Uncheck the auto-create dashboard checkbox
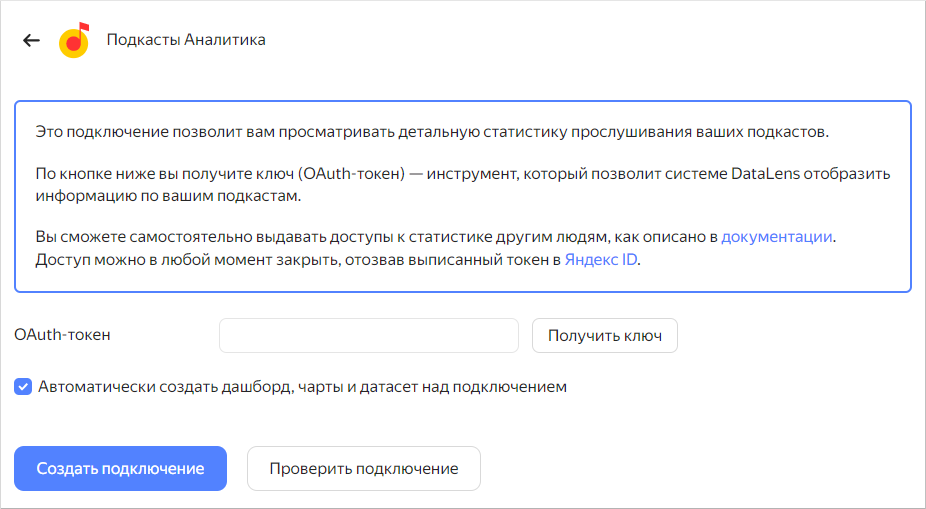The width and height of the screenshot is (926, 509). pos(23,386)
